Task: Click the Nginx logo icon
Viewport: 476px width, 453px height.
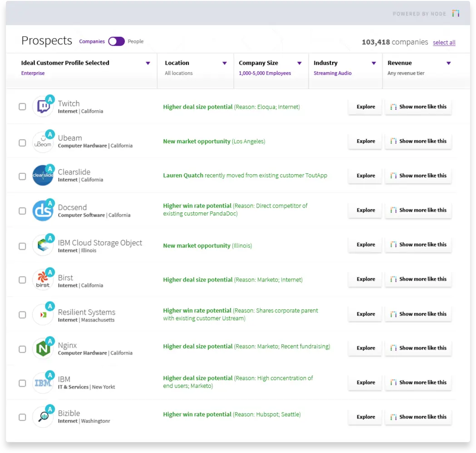Action: (43, 349)
